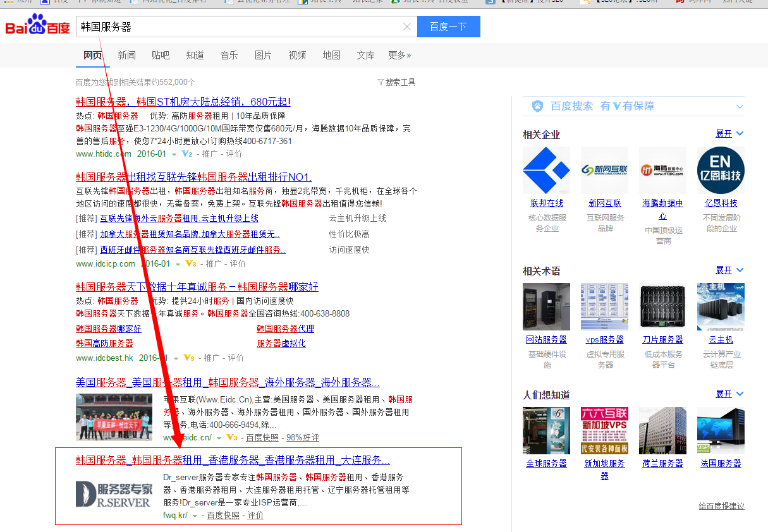
Task: Click the V3 badge next to www.eidc.cn
Action: coord(230,437)
